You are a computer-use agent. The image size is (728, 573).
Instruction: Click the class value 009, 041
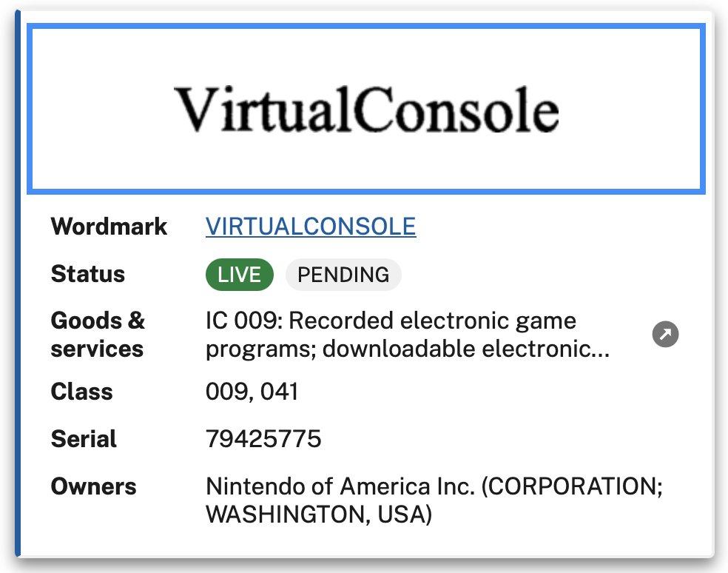click(252, 392)
